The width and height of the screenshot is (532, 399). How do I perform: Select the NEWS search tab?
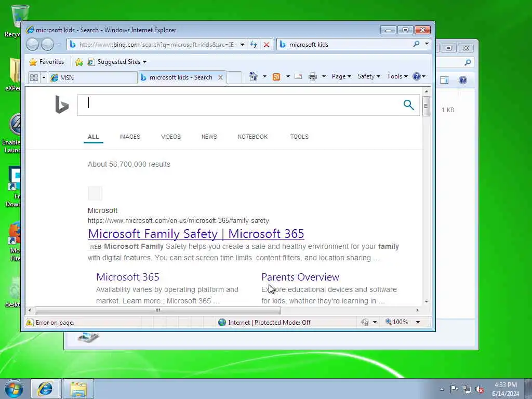coord(209,137)
